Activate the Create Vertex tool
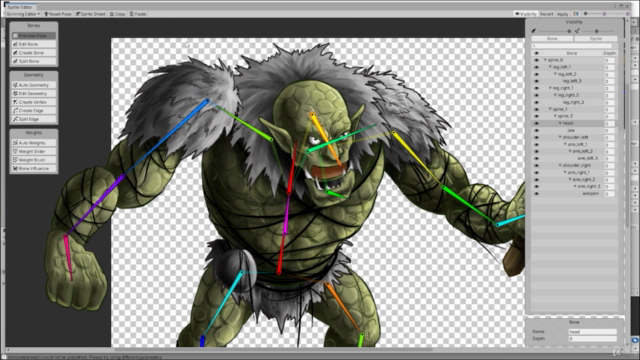This screenshot has width=640, height=360. 33,102
